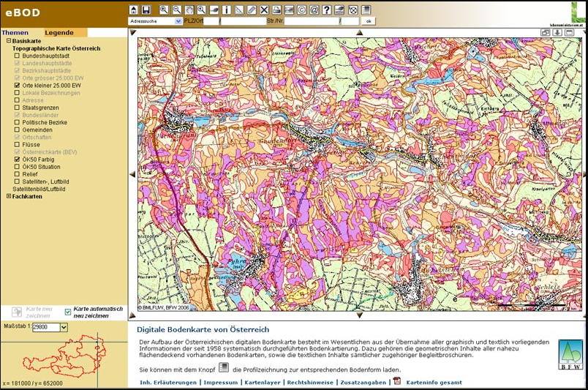Click the @ email icon

click(x=314, y=10)
